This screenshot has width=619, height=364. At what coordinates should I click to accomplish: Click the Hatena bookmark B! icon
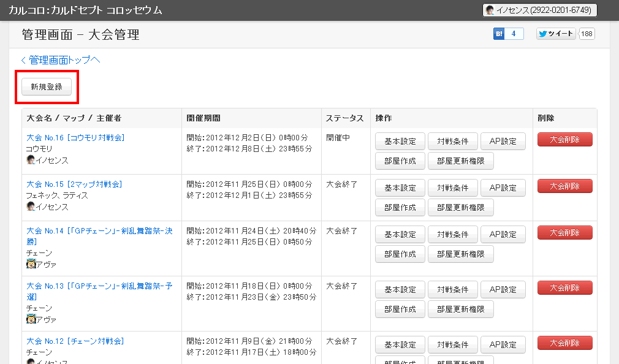coord(498,34)
